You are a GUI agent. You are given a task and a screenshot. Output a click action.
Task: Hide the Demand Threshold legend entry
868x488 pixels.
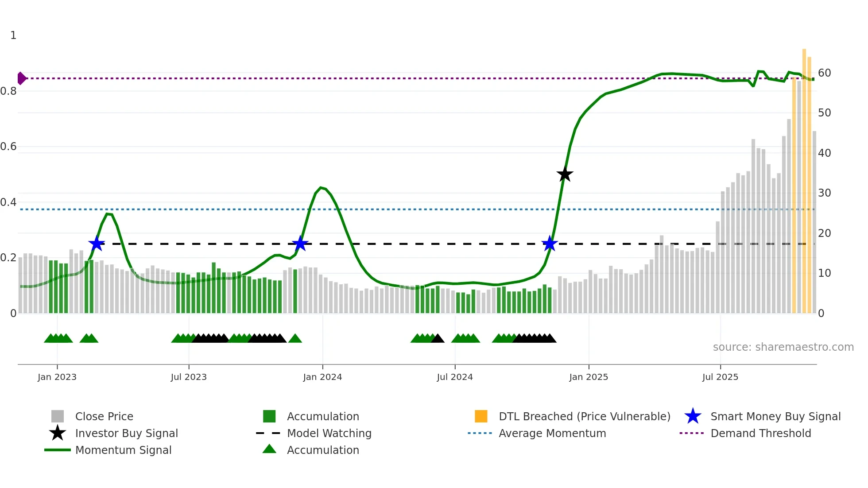point(760,433)
